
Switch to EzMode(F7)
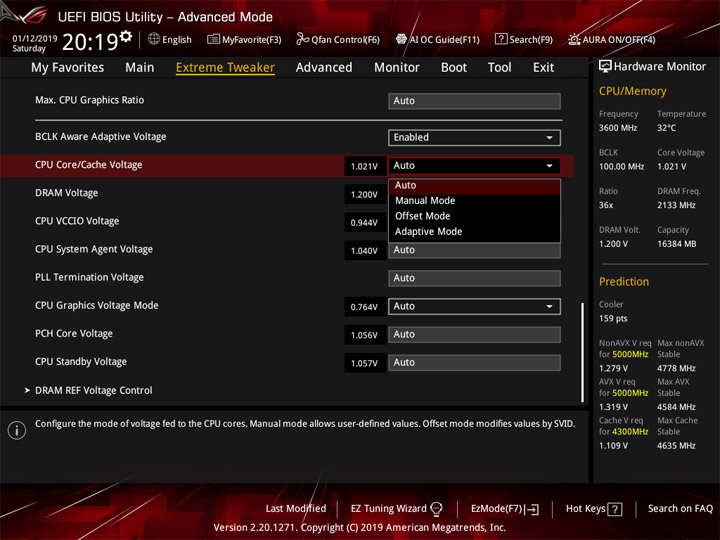pos(497,509)
